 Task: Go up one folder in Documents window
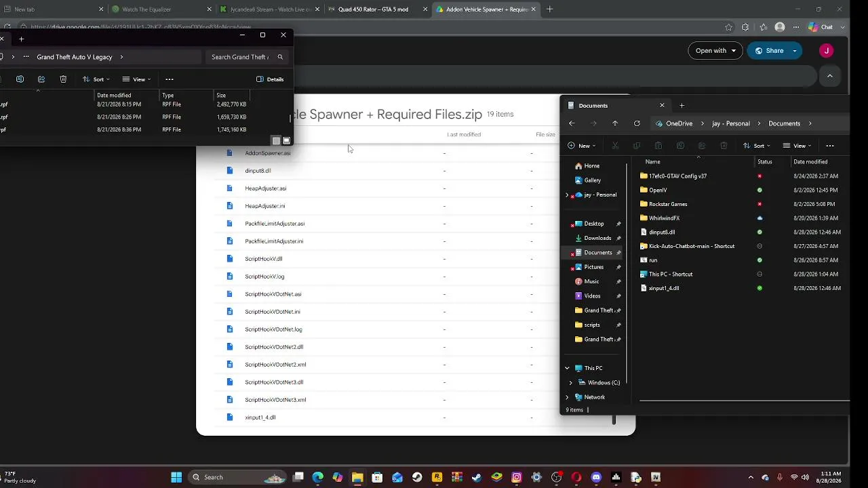click(x=615, y=123)
